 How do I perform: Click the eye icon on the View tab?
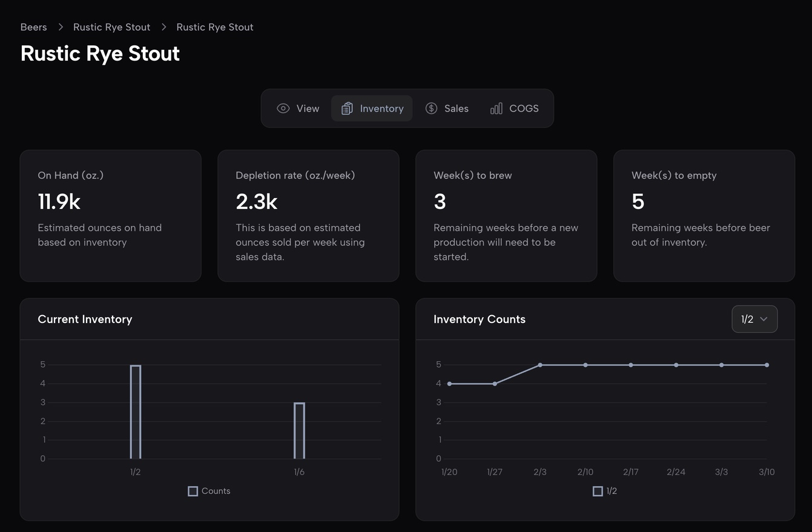283,108
